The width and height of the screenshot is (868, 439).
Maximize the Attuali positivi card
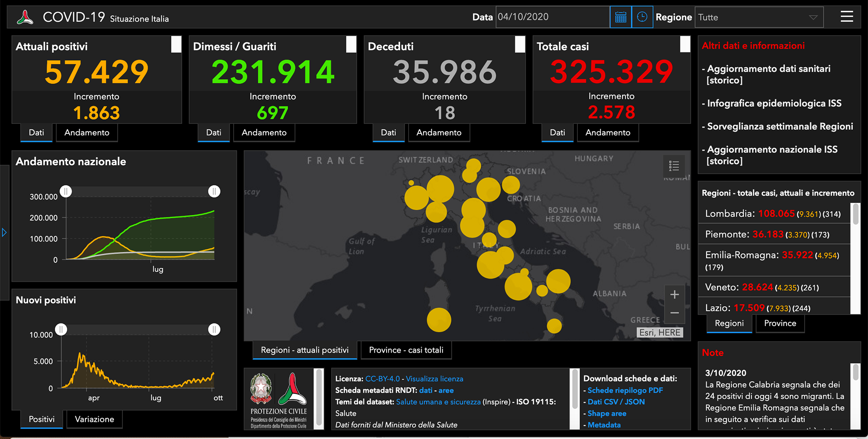[x=176, y=44]
